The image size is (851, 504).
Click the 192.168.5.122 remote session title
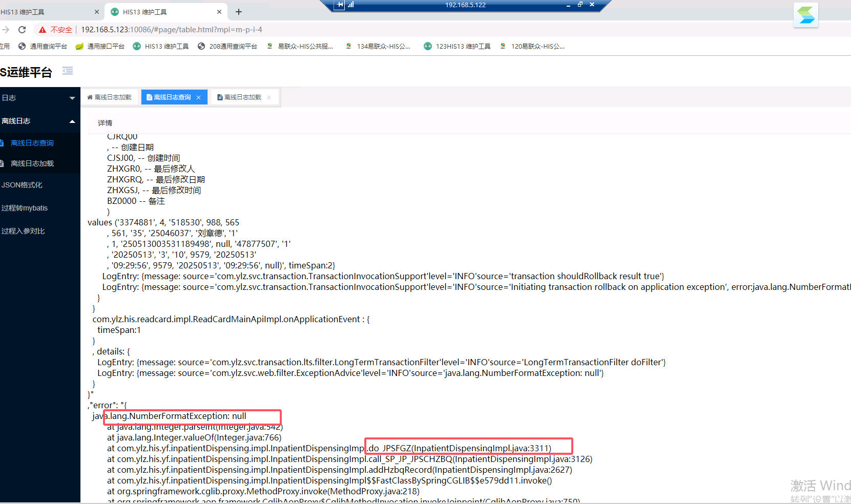tap(465, 5)
